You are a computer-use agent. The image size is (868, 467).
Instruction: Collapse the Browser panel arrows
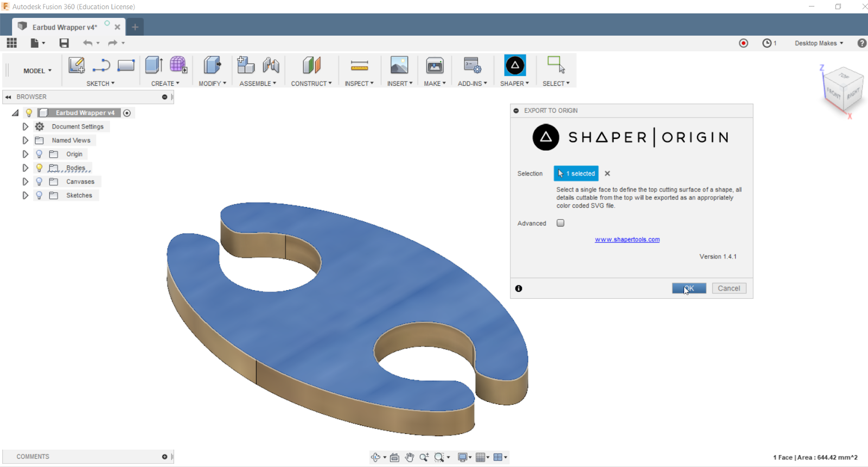coord(8,97)
